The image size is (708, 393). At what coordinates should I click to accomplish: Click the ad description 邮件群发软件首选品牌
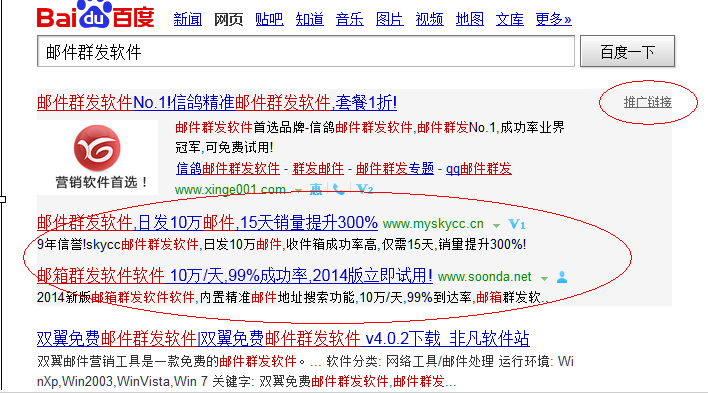point(370,137)
